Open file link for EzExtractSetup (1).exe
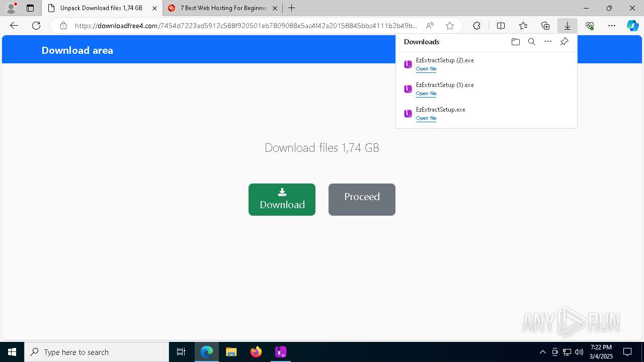Image resolution: width=644 pixels, height=362 pixels. point(426,94)
